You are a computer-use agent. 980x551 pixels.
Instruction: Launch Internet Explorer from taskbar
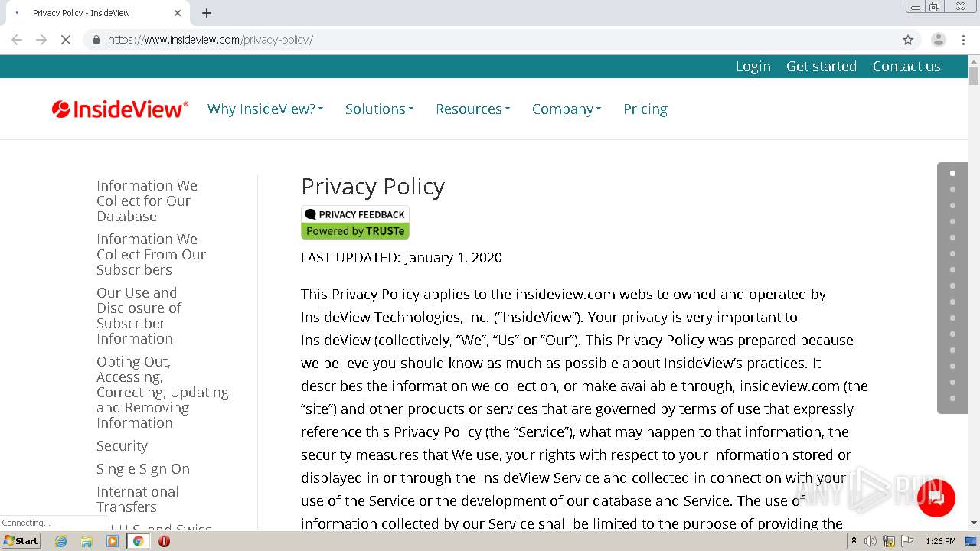pos(60,541)
